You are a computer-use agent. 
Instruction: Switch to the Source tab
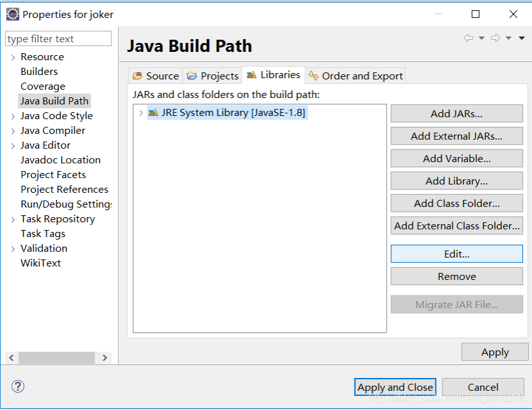[x=156, y=76]
